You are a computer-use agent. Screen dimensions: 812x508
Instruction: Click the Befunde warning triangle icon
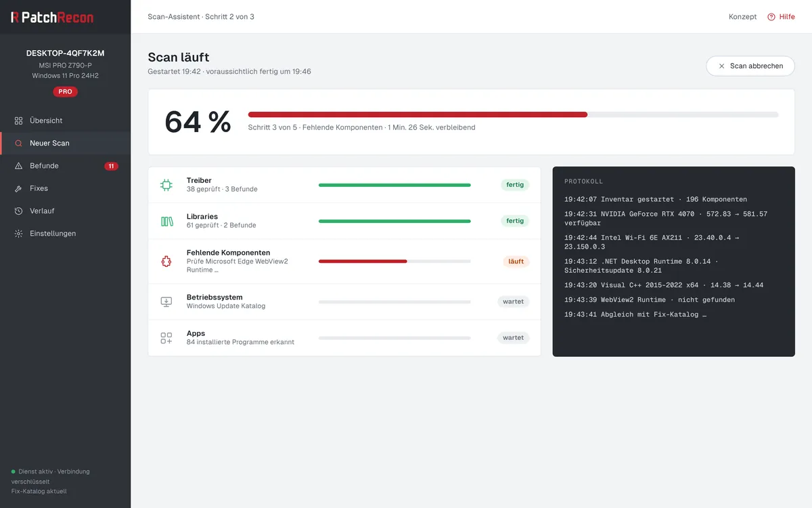[19, 166]
